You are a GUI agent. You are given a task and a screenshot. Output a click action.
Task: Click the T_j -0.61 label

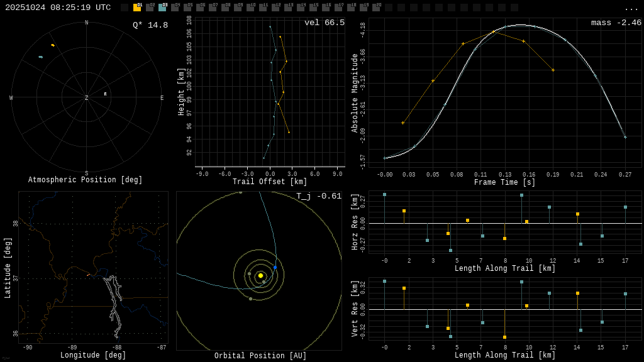[319, 197]
